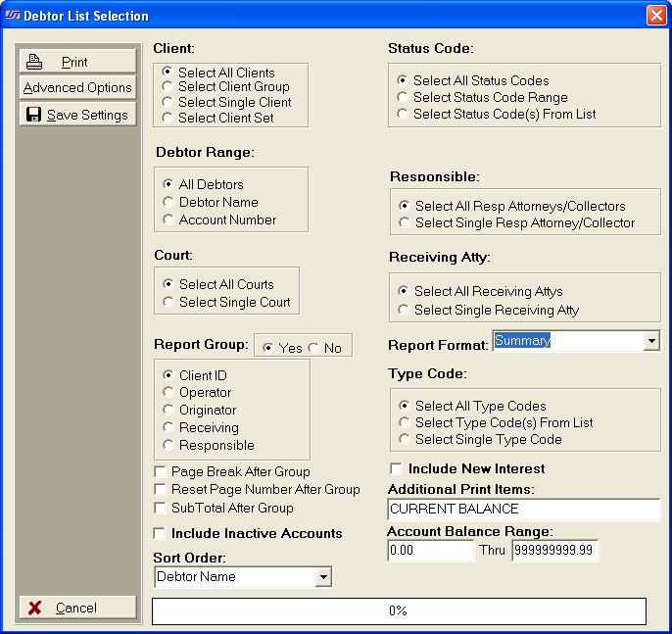Check Include Inactive Accounts

[x=160, y=534]
